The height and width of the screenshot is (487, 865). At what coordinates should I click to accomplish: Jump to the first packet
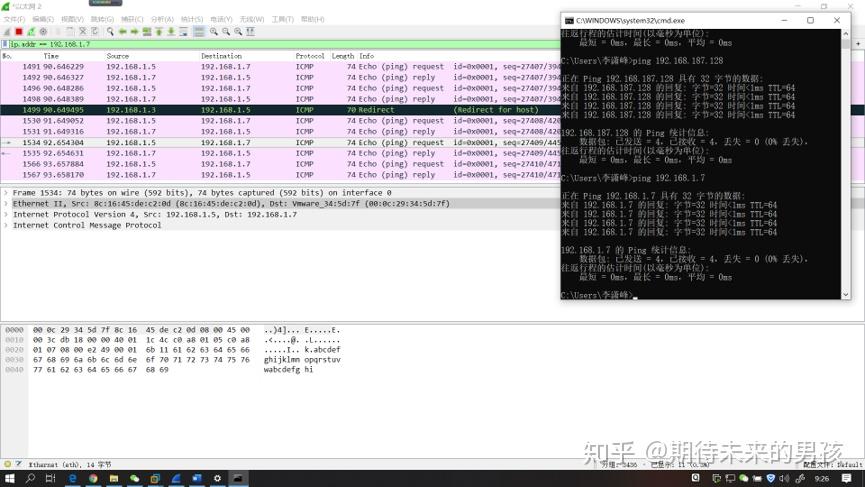159,31
